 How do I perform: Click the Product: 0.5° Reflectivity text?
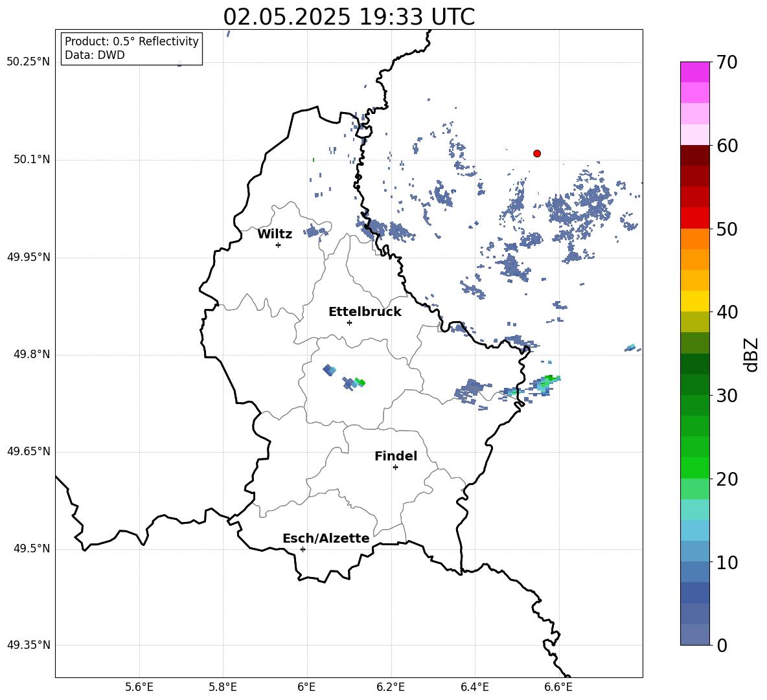tap(132, 41)
